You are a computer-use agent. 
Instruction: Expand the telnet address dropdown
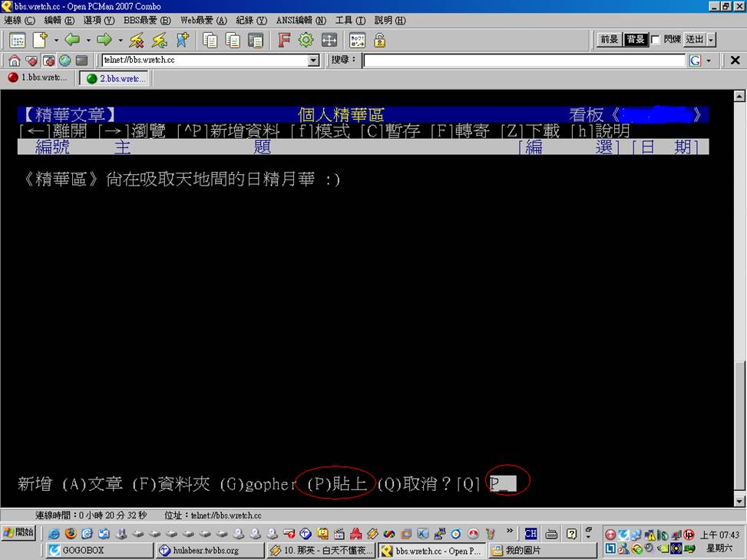pos(313,61)
